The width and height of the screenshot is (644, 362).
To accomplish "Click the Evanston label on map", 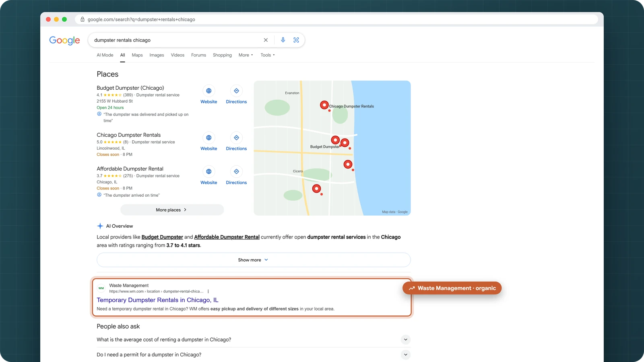I will click(x=292, y=93).
